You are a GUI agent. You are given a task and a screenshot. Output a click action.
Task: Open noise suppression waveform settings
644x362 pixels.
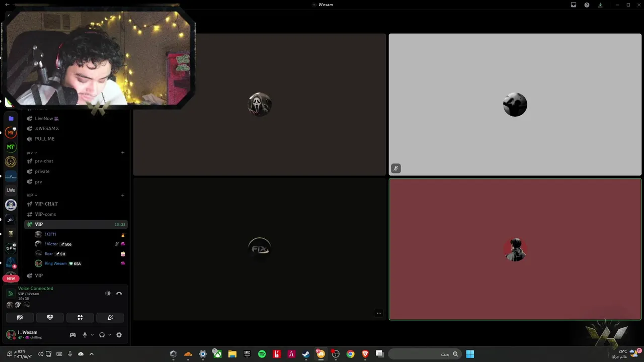point(108,293)
